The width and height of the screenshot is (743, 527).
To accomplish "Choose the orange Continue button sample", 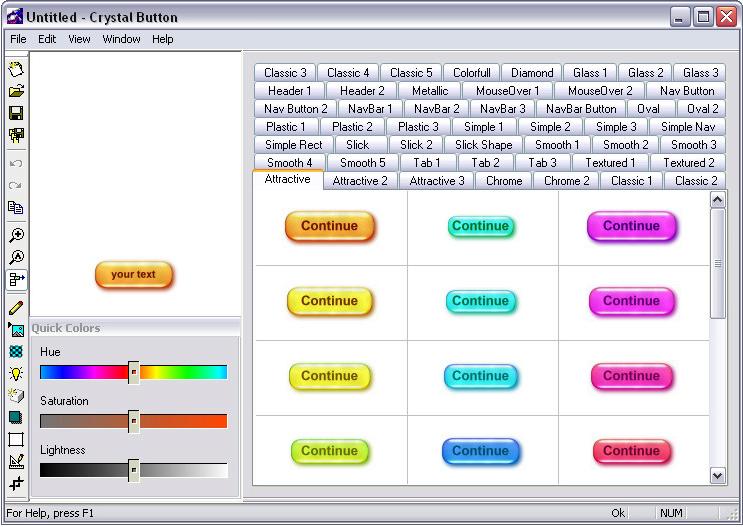I will tap(329, 226).
